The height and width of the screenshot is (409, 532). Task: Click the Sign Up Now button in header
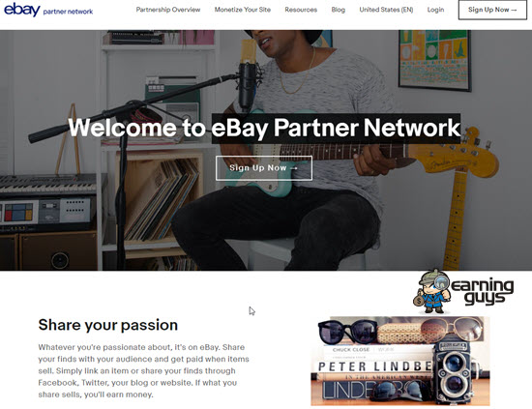point(492,10)
